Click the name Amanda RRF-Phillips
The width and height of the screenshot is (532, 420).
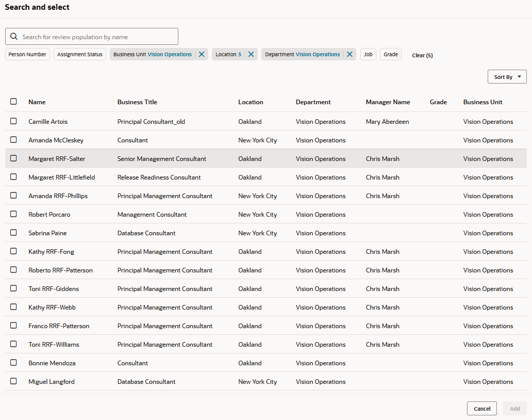pos(58,196)
